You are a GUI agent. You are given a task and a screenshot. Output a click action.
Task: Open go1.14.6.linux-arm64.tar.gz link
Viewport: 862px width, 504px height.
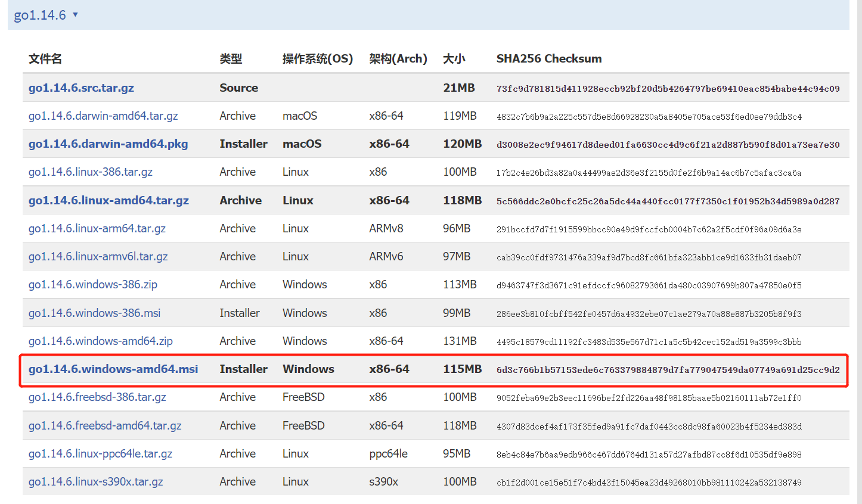pos(97,228)
